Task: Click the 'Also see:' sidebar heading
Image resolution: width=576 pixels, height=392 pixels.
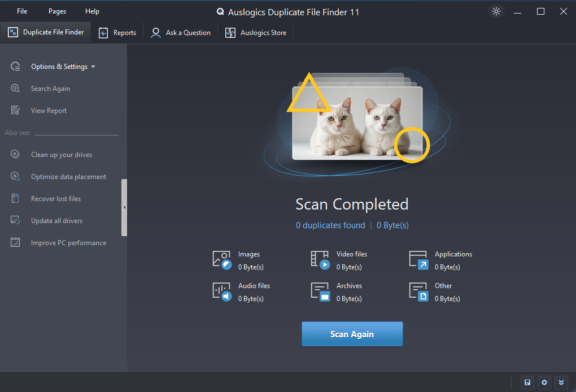Action: click(18, 133)
